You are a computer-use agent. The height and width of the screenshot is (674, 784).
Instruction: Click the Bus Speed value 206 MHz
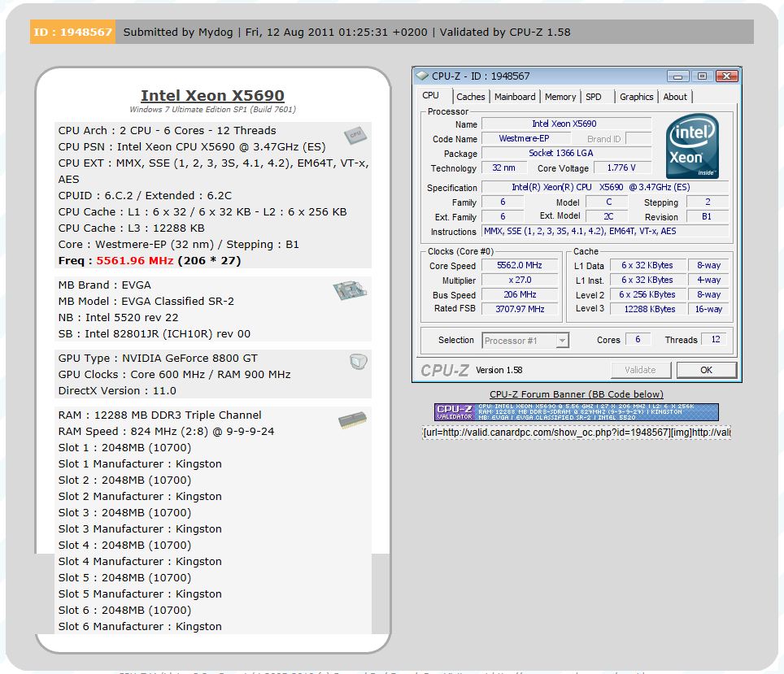coord(520,294)
